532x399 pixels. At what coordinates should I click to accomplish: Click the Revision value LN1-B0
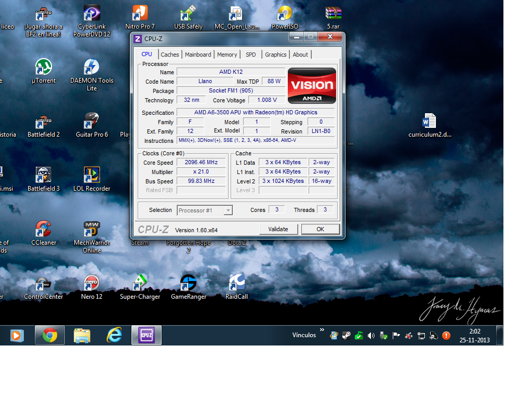coord(321,131)
